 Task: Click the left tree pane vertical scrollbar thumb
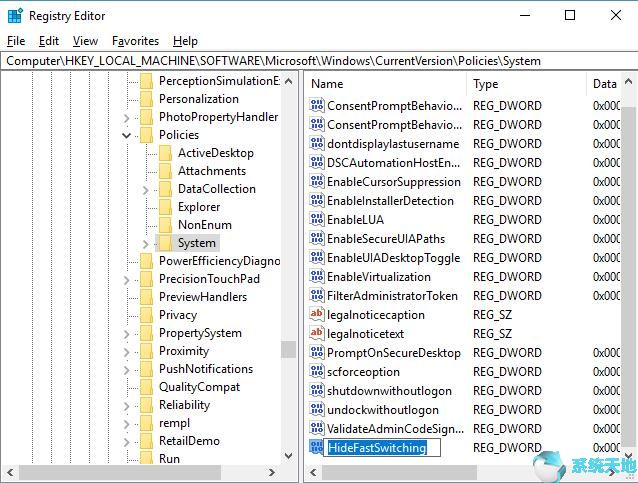[288, 349]
